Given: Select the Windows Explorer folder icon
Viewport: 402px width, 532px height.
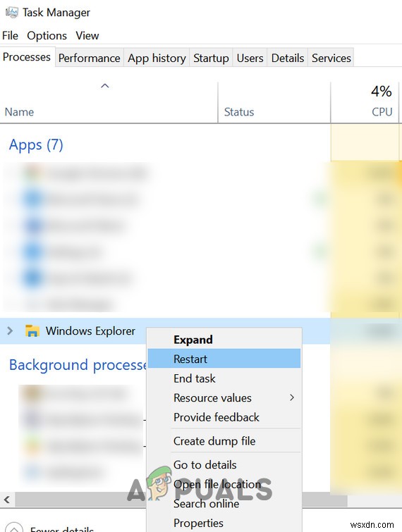Looking at the screenshot, I should [32, 330].
